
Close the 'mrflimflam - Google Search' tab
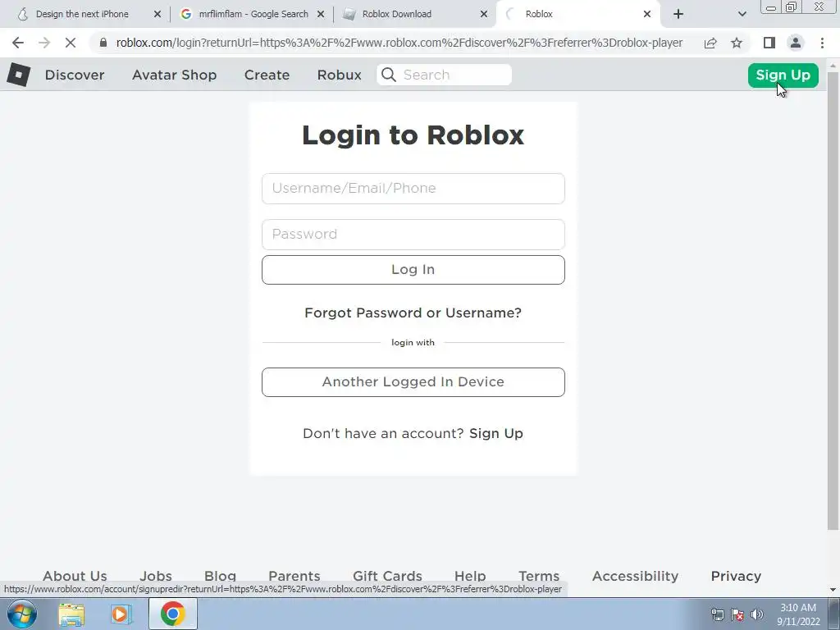(321, 15)
